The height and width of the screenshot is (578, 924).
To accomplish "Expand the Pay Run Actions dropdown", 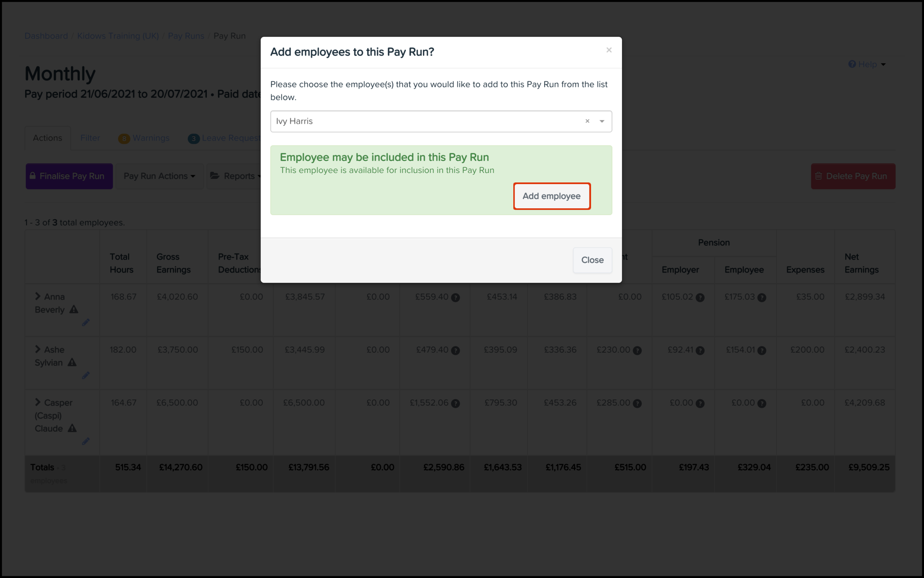I will coord(159,176).
